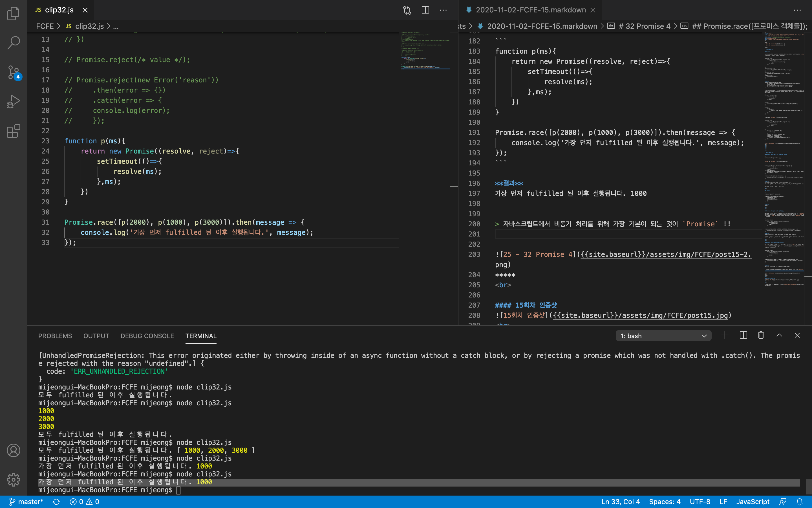Open Source Control view with 4 changes
Image resolution: width=812 pixels, height=508 pixels.
14,72
